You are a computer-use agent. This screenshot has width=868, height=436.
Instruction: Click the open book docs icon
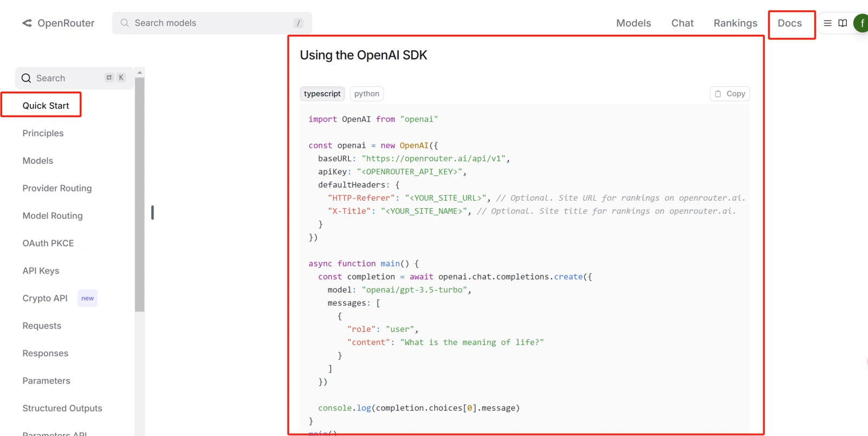[843, 23]
